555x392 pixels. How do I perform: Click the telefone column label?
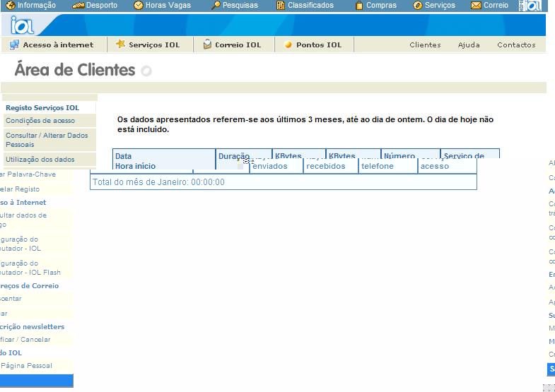(x=378, y=166)
